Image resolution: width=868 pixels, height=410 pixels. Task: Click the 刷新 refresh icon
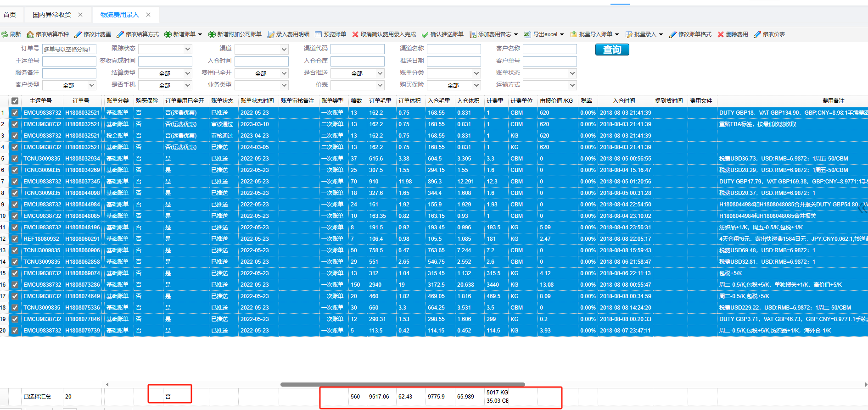click(x=5, y=34)
